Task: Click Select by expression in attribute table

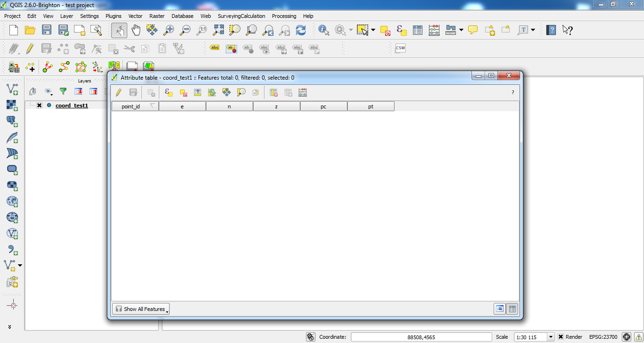Action: tap(168, 92)
